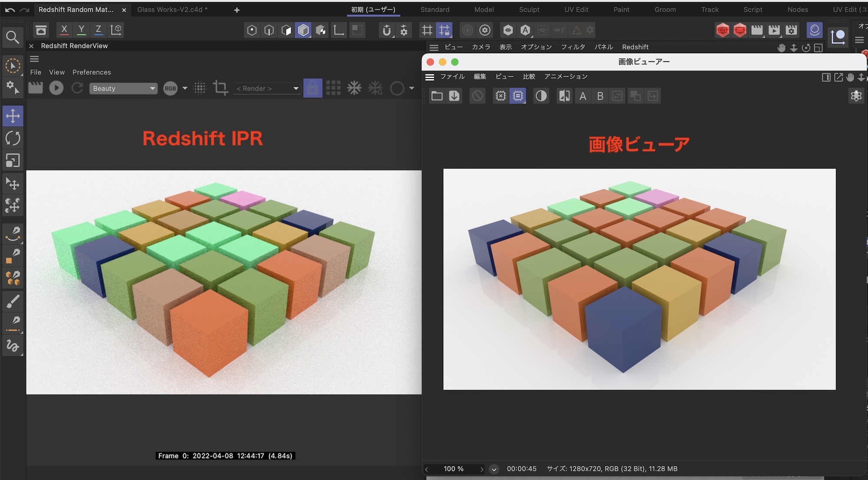
Task: Toggle Y axis lock
Action: pyautogui.click(x=81, y=30)
